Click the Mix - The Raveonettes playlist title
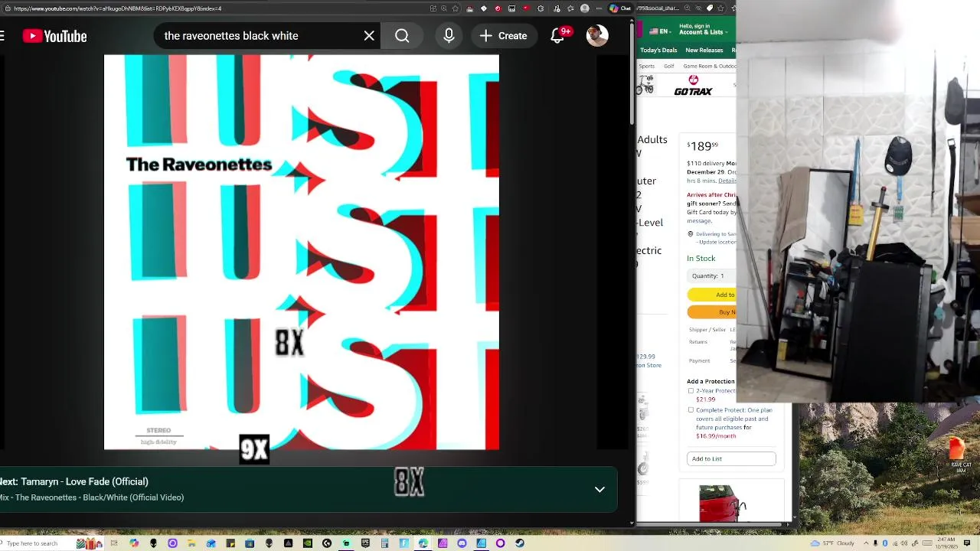The width and height of the screenshot is (980, 551). tap(92, 497)
